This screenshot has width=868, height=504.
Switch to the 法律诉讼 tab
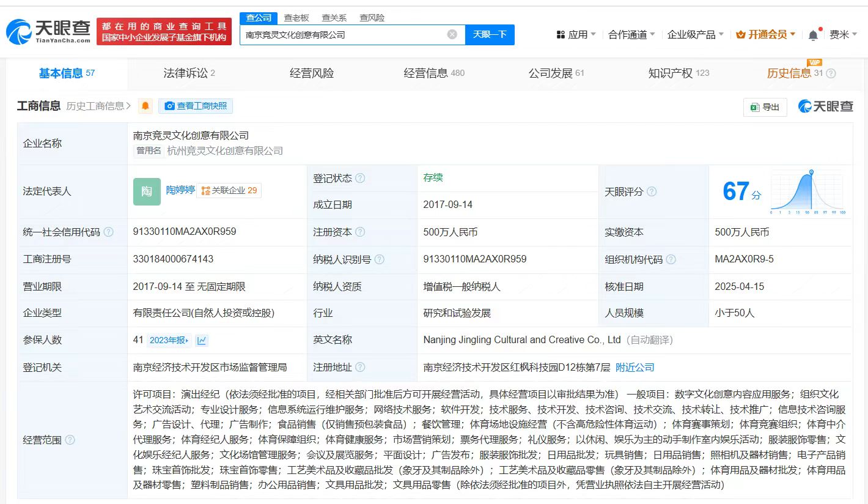coord(189,73)
